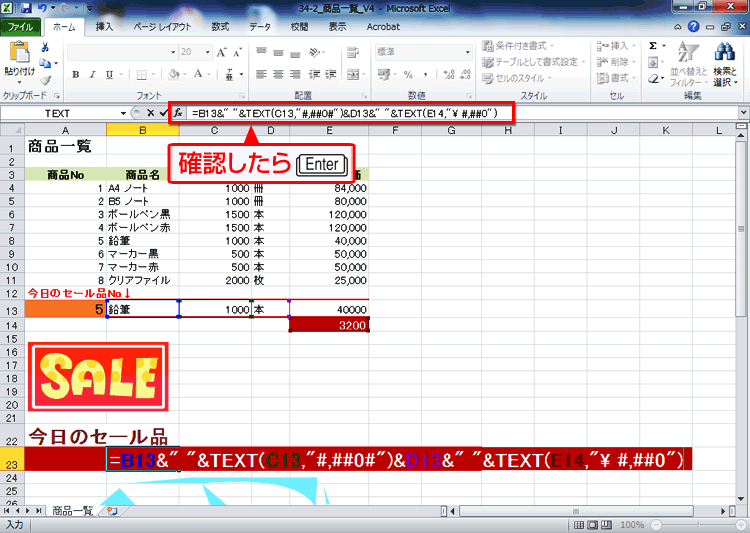The image size is (750, 533).
Task: Click the Merge and center icon
Action: point(353,74)
